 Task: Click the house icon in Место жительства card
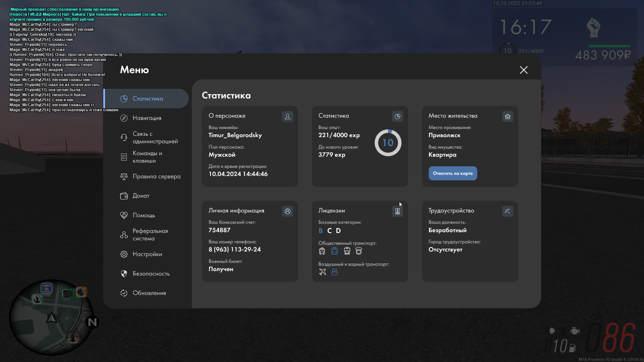507,116
